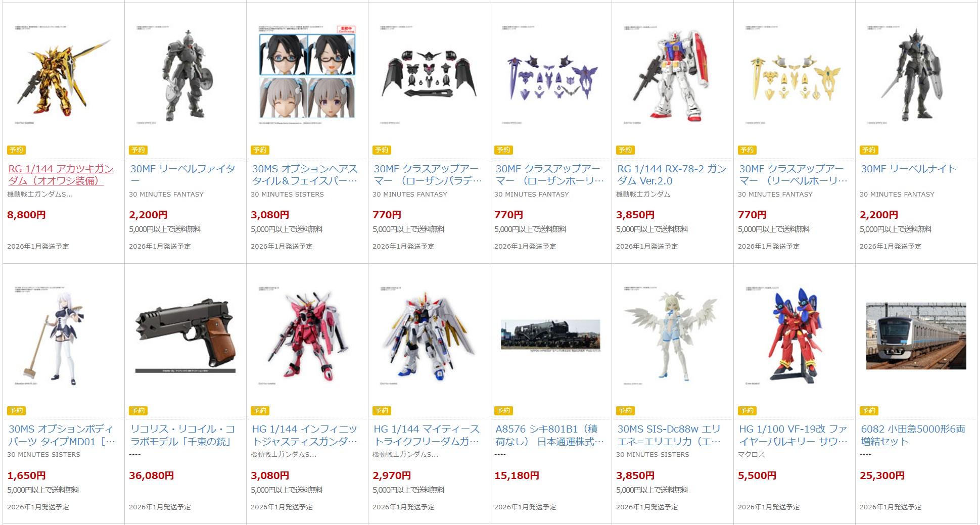The height and width of the screenshot is (525, 980).
Task: Click the RG RX-78-2 Gundam Ver.2.0 image
Action: 672,76
